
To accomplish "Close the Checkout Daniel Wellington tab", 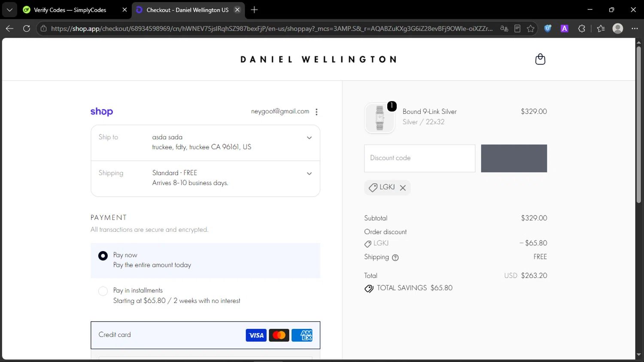I will [237, 9].
